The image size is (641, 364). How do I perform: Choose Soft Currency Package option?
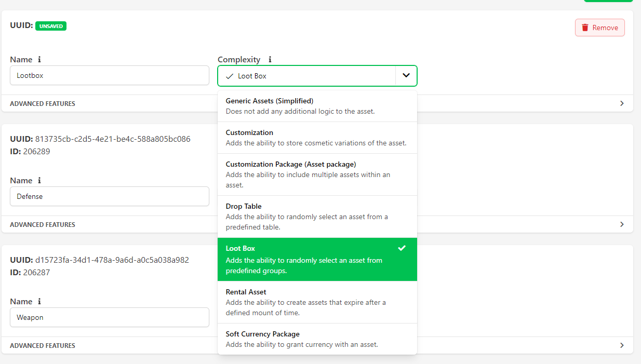317,339
